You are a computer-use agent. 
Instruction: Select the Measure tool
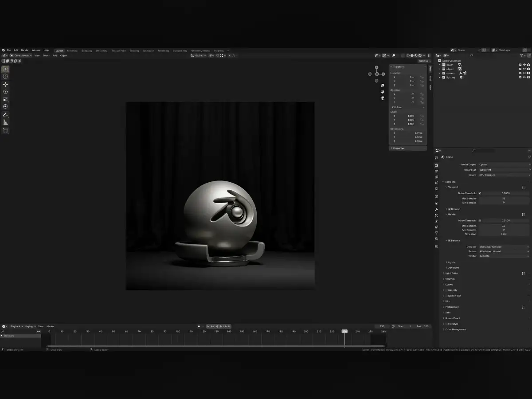[5, 122]
